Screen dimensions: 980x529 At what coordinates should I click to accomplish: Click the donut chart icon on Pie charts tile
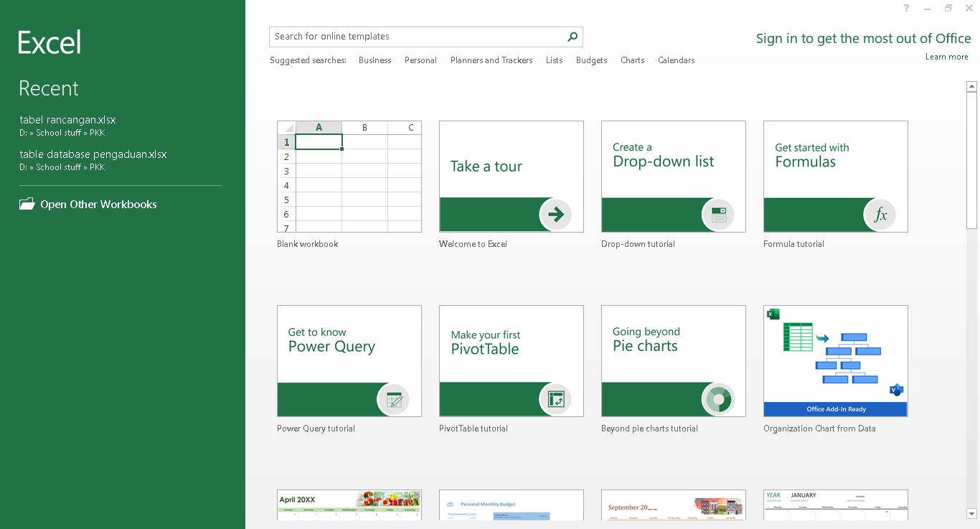coord(717,399)
